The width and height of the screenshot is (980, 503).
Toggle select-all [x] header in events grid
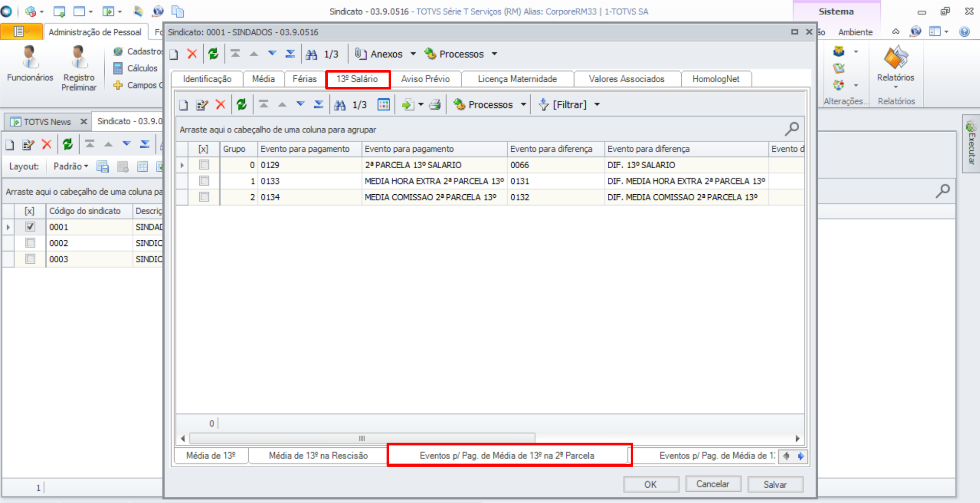[x=204, y=149]
